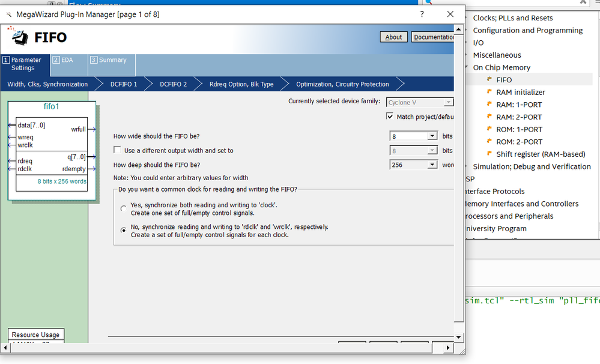Click the FIFO item icon in IP catalog

pos(489,79)
